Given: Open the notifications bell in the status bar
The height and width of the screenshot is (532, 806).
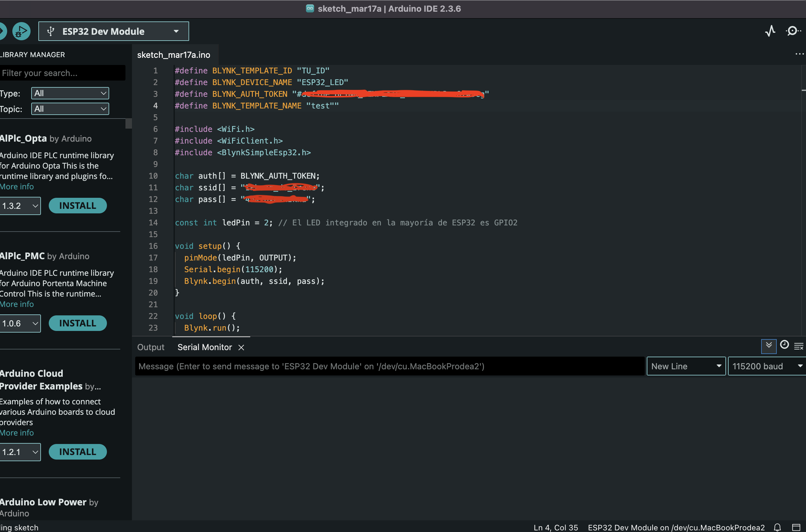Looking at the screenshot, I should coord(777,527).
